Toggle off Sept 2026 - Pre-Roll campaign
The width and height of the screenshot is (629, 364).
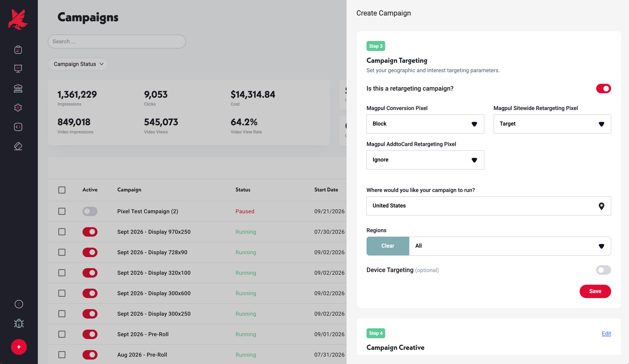click(x=90, y=334)
